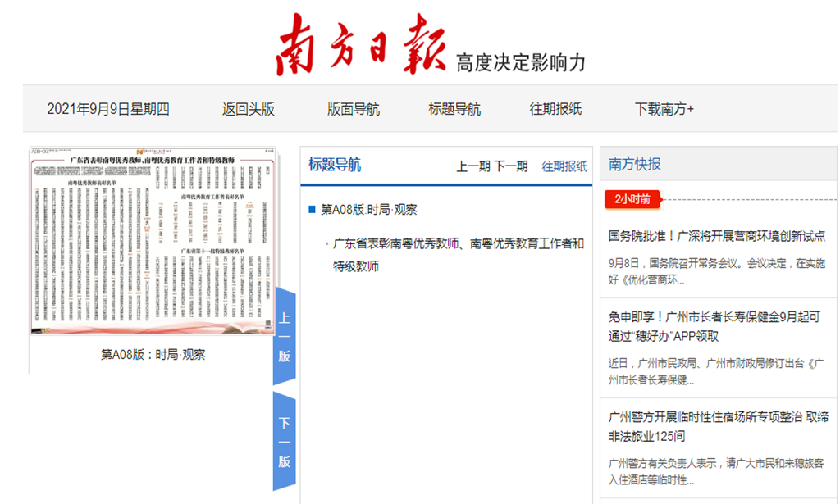
Task: Select the section 第A08版:时局·观察 in the list
Action: [x=368, y=210]
